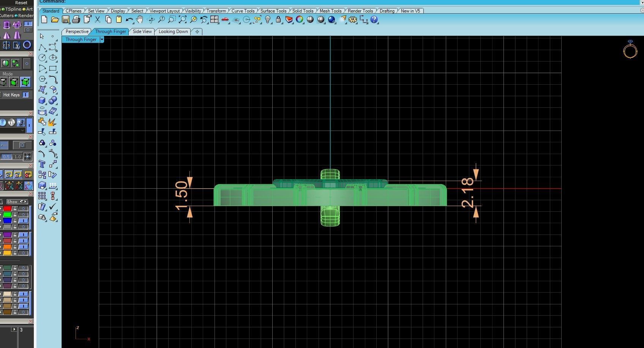Click the ring icon at top right
644x348 pixels.
pos(630,49)
